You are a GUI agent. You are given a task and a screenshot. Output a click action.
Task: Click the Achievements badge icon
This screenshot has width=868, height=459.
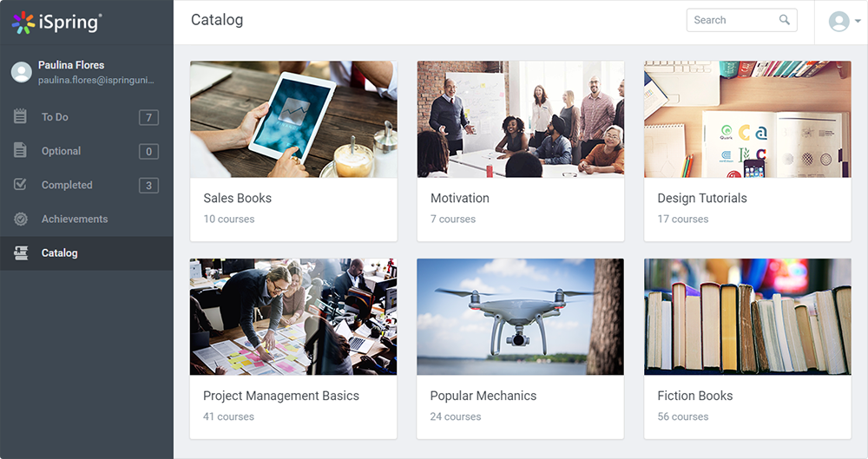coord(21,219)
